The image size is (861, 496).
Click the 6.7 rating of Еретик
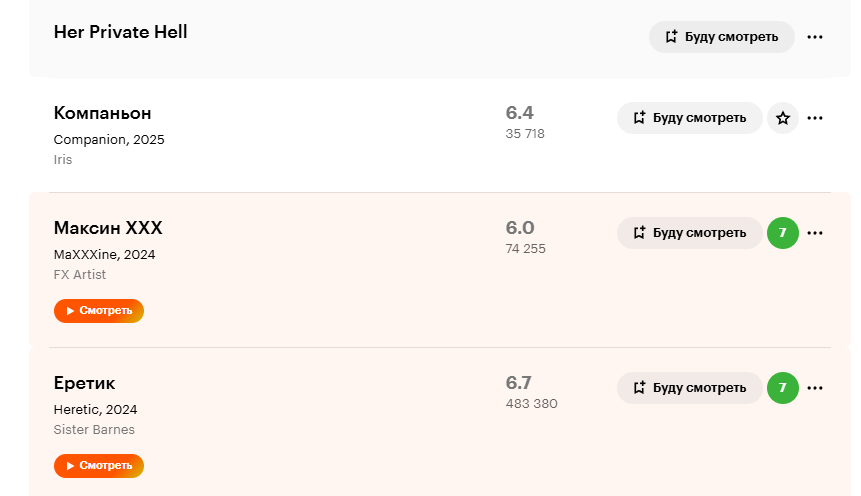(518, 383)
